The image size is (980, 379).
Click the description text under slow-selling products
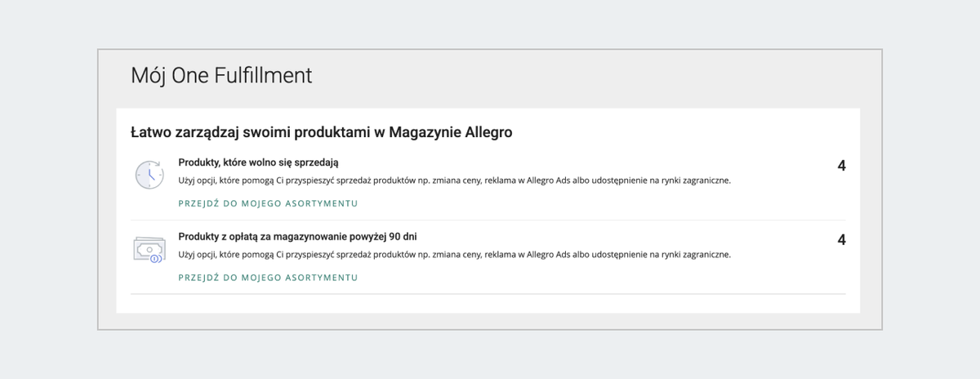[x=454, y=181]
